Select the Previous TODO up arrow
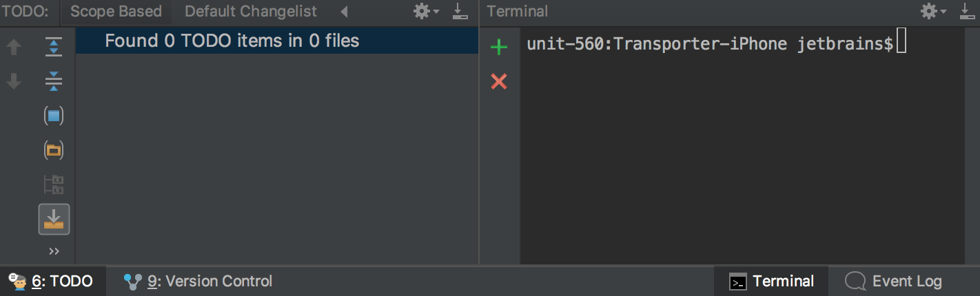The height and width of the screenshot is (296, 980). click(14, 47)
